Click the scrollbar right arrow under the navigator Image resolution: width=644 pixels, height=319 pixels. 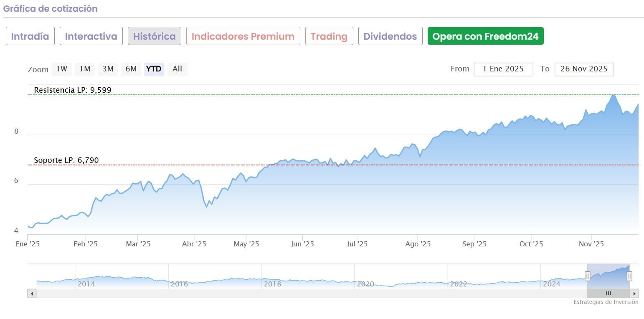[x=634, y=294]
